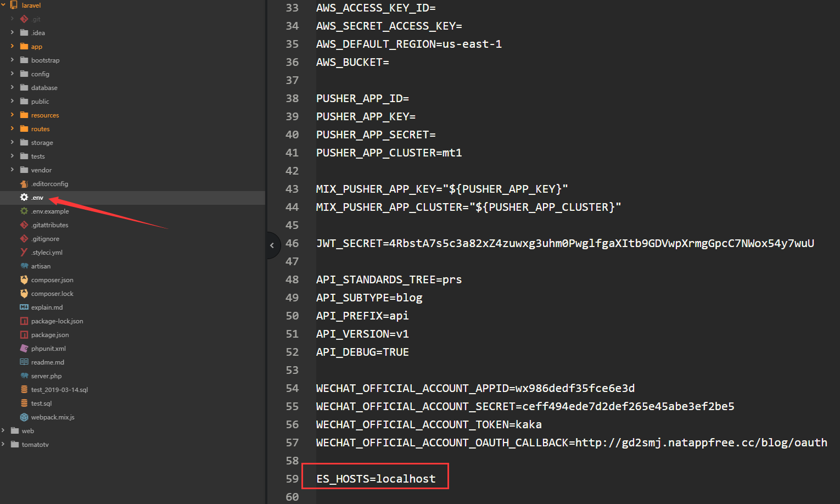Expand the web folder arrow
840x504 pixels.
click(3, 430)
